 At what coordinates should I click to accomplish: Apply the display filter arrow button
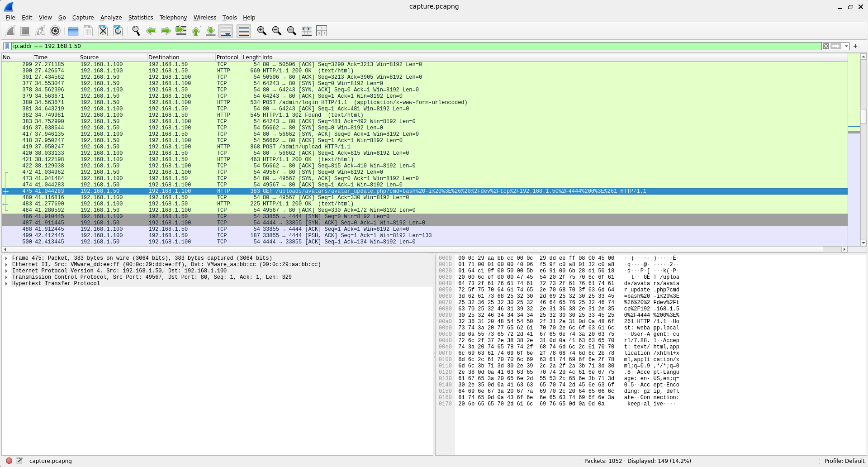(836, 46)
